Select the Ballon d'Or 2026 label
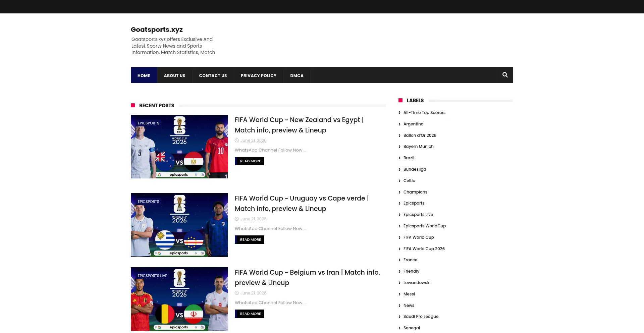 point(420,135)
